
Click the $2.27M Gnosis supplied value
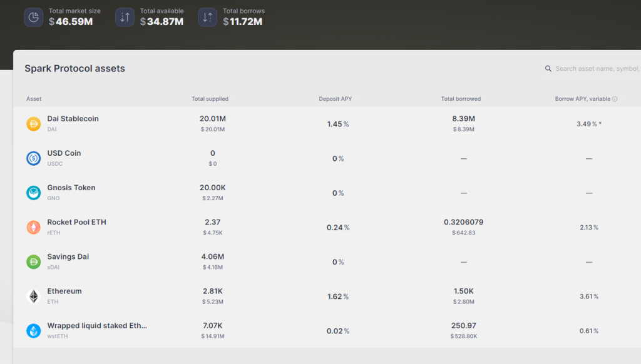click(x=213, y=198)
